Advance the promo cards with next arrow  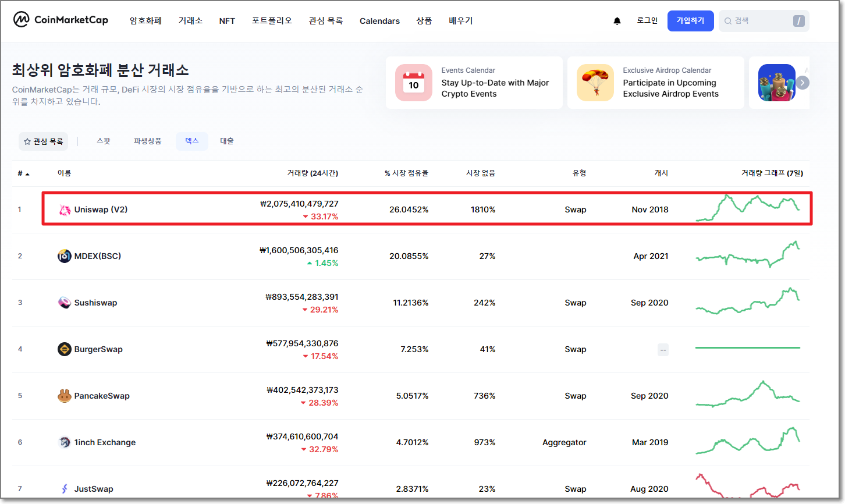[803, 83]
